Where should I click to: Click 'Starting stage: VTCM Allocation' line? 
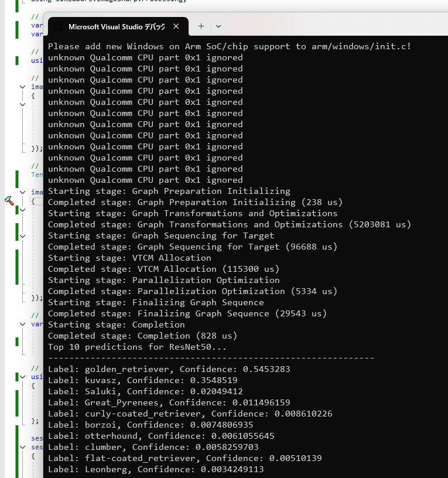click(x=129, y=258)
